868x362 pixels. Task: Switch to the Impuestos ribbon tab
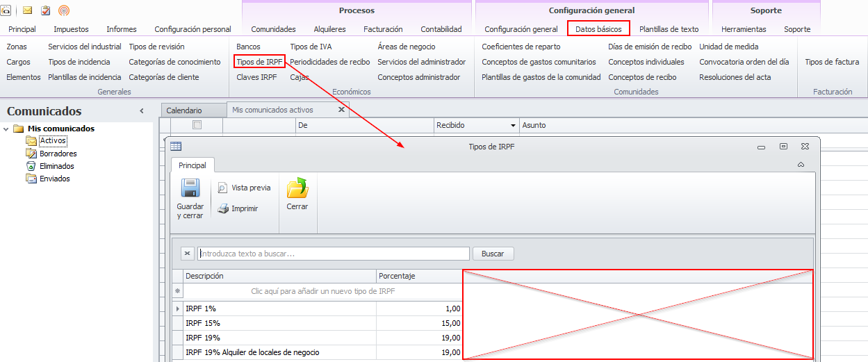[x=71, y=29]
